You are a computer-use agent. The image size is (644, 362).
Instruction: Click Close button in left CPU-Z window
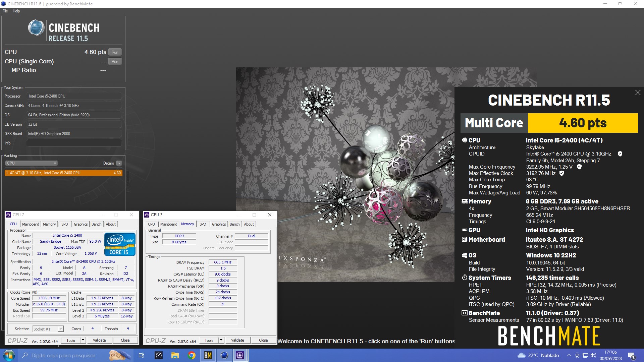pos(125,340)
